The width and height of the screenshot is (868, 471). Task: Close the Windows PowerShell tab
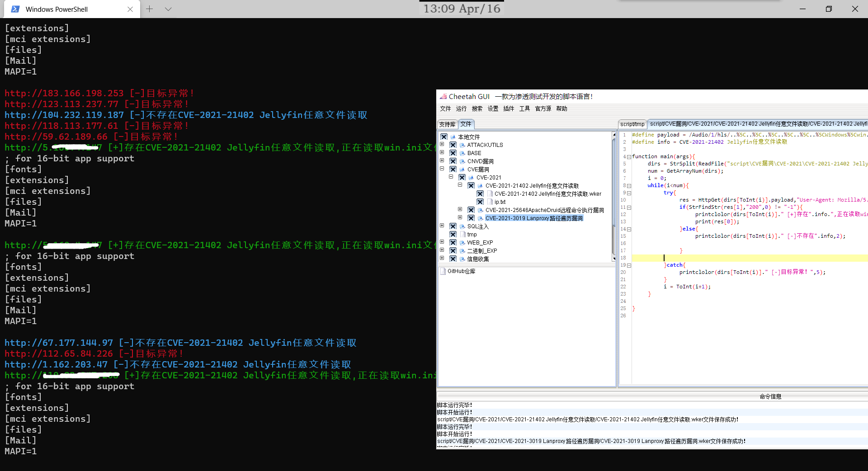130,9
